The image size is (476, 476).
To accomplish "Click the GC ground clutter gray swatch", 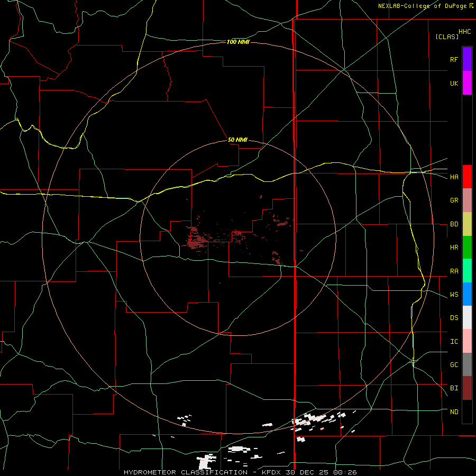I will pos(467,364).
